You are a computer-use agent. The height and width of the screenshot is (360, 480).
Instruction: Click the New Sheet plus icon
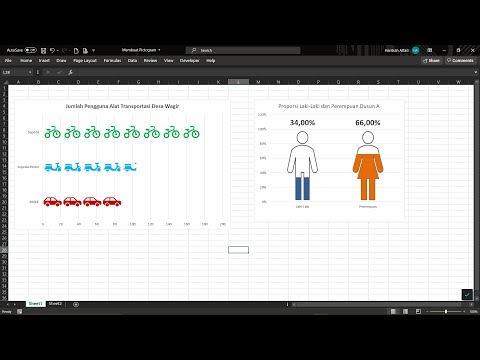click(x=76, y=304)
